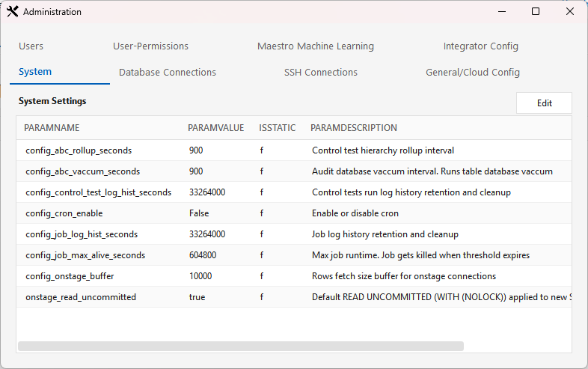This screenshot has width=588, height=369.
Task: Select the config_abc_rollup_seconds row
Action: (x=294, y=150)
